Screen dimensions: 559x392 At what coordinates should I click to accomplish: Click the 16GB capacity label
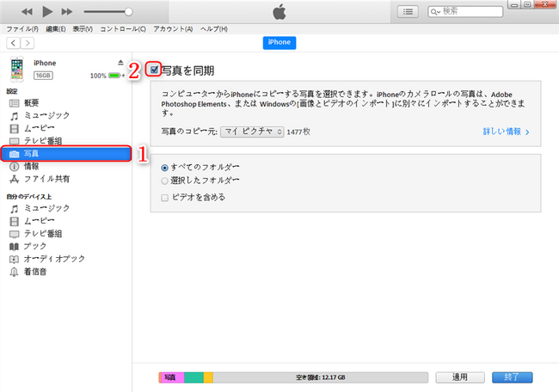pyautogui.click(x=43, y=76)
